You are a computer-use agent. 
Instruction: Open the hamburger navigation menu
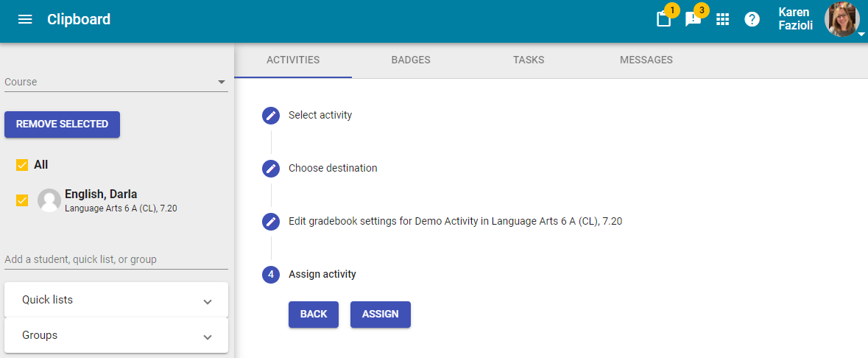coord(25,19)
